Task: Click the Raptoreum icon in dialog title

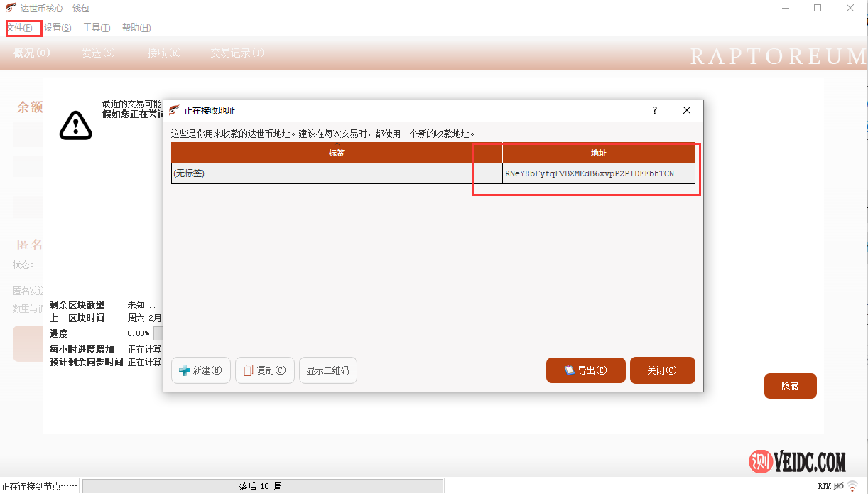Action: tap(174, 110)
